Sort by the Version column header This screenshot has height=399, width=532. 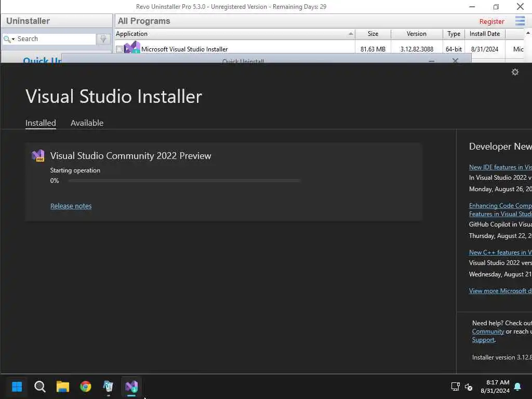point(417,34)
